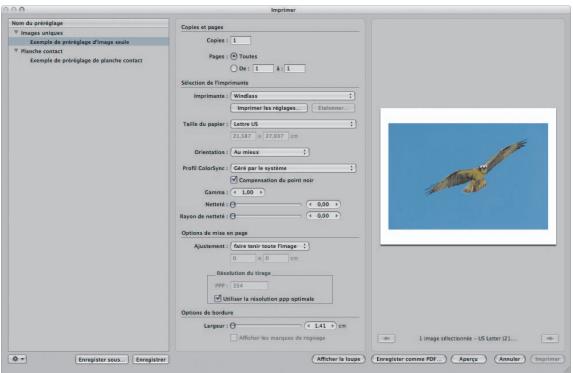Select Exemple de préréglage d'image seule
The image size is (573, 373).
point(89,42)
